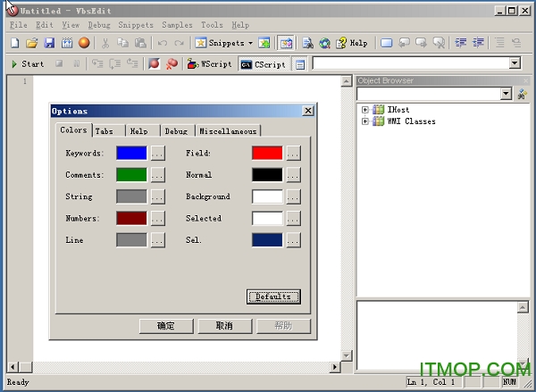Switch to the Debug tab in Options
This screenshot has width=536, height=392.
coord(178,131)
